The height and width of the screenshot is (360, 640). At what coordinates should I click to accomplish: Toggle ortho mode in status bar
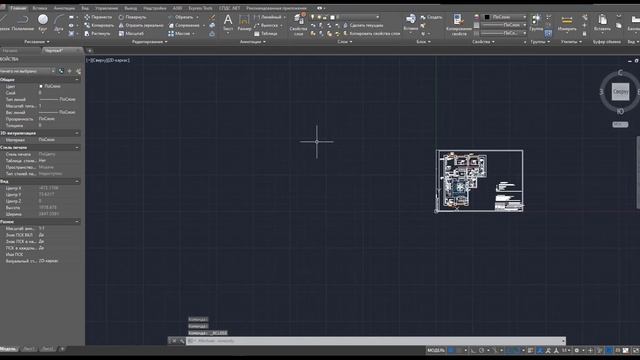(473, 350)
